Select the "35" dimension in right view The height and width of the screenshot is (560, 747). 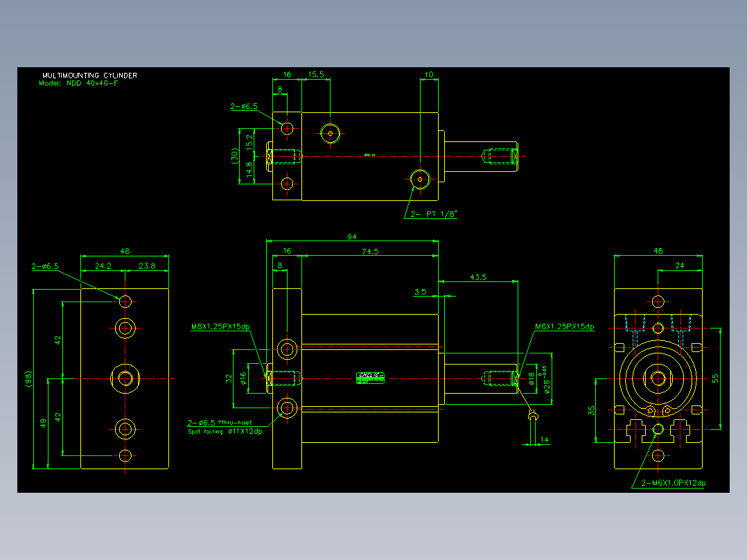pyautogui.click(x=591, y=410)
